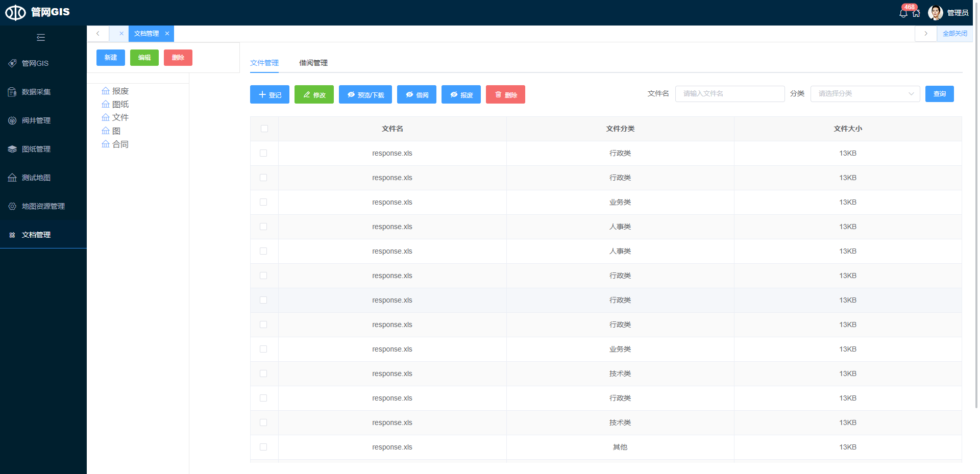Click the 管网GIS logo icon

pyautogui.click(x=15, y=12)
